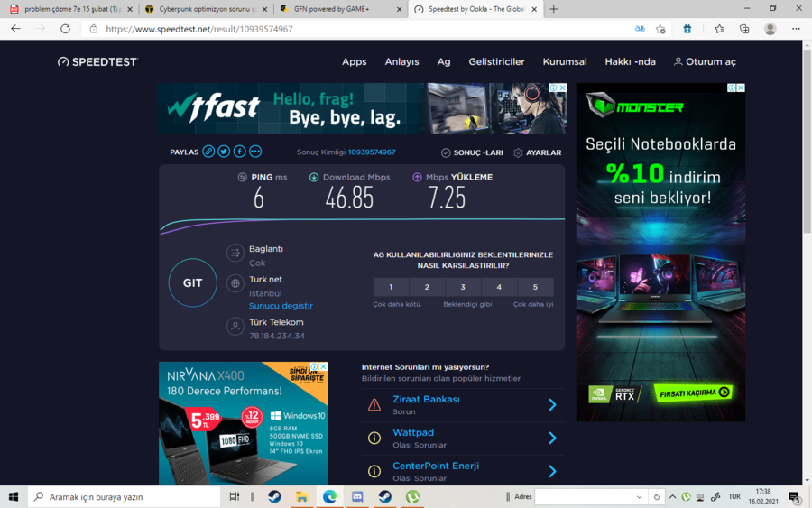The height and width of the screenshot is (508, 812).
Task: Click Oturum aç sign in
Action: pyautogui.click(x=705, y=61)
